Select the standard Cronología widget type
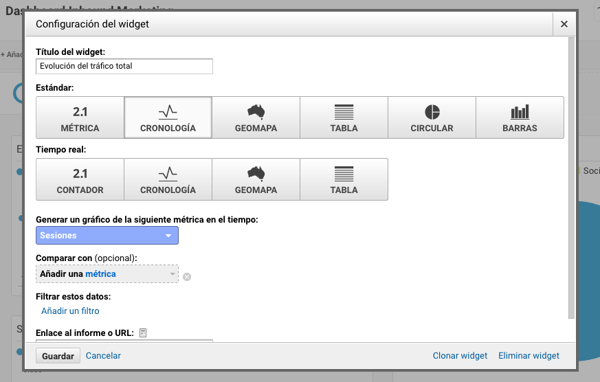 [168, 118]
